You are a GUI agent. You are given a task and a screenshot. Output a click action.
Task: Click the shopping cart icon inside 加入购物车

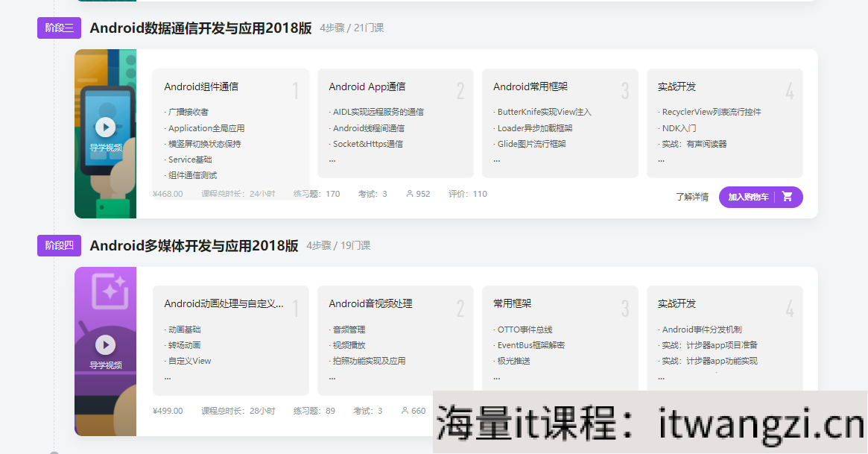pos(788,196)
